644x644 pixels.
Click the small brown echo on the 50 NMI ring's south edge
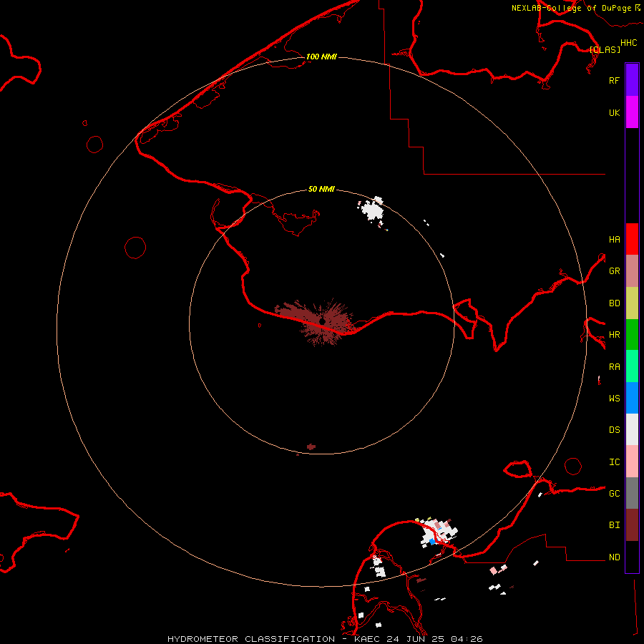311,447
